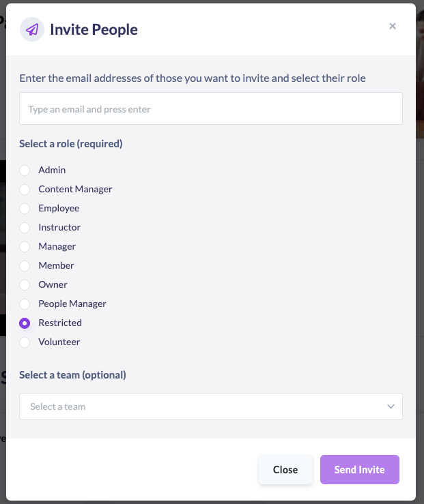
Task: Close the dialog with the X icon
Action: pos(393,27)
